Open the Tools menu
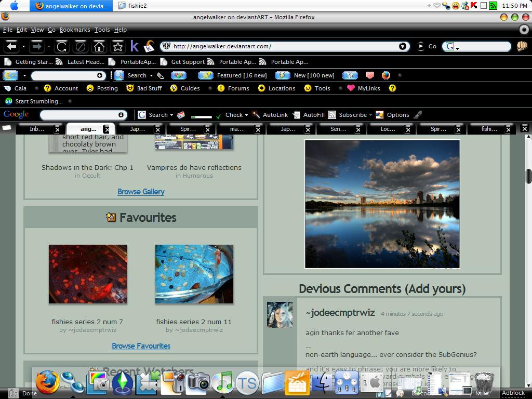This screenshot has width=532, height=399. 102,30
